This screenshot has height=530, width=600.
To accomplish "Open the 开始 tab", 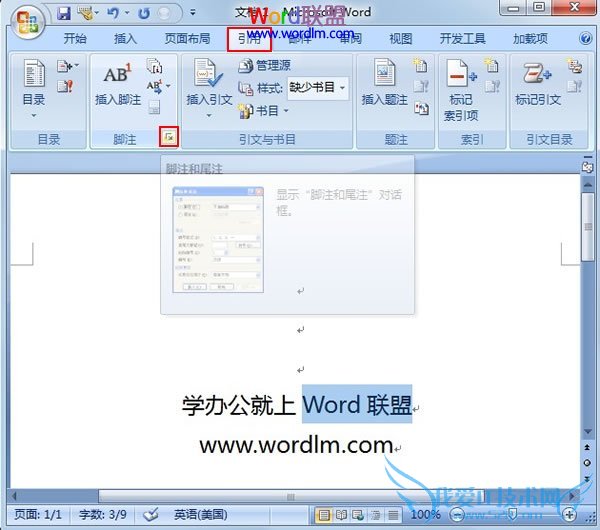I will point(75,38).
